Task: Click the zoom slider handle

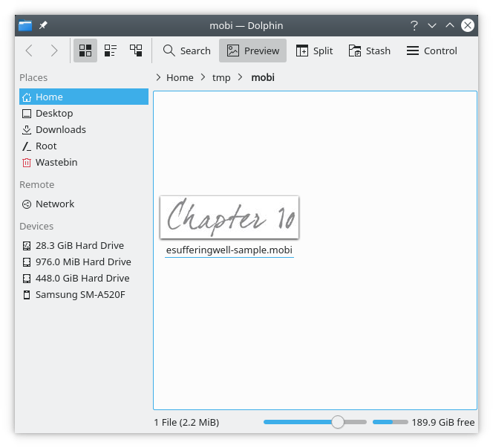Action: (338, 422)
